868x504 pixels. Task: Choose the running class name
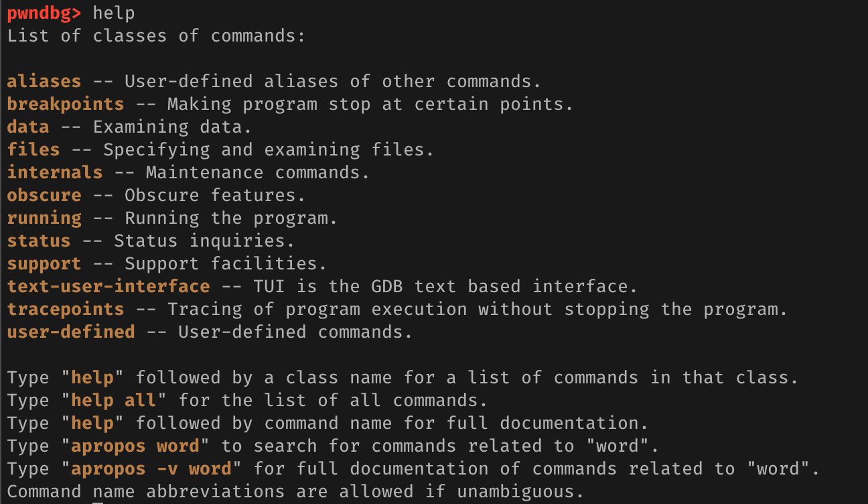click(x=44, y=218)
